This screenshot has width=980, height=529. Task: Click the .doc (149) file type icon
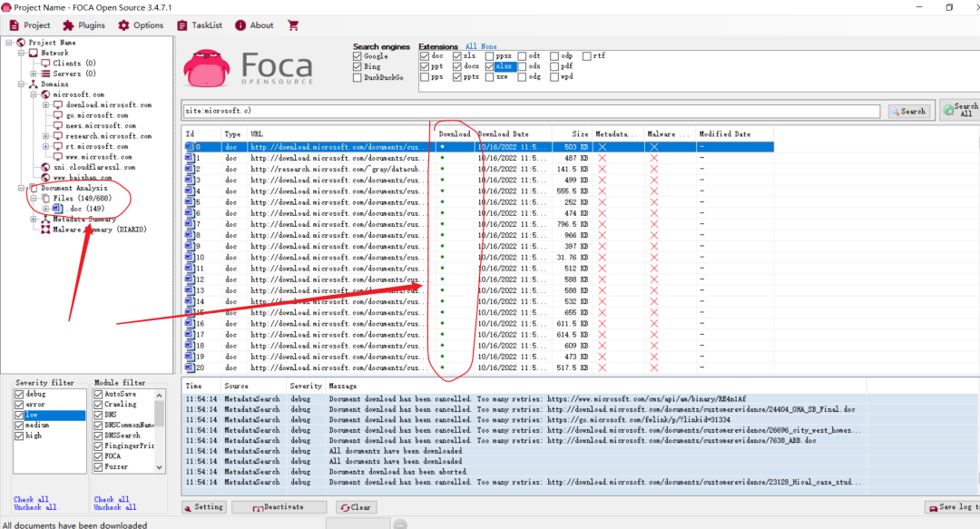click(x=57, y=208)
